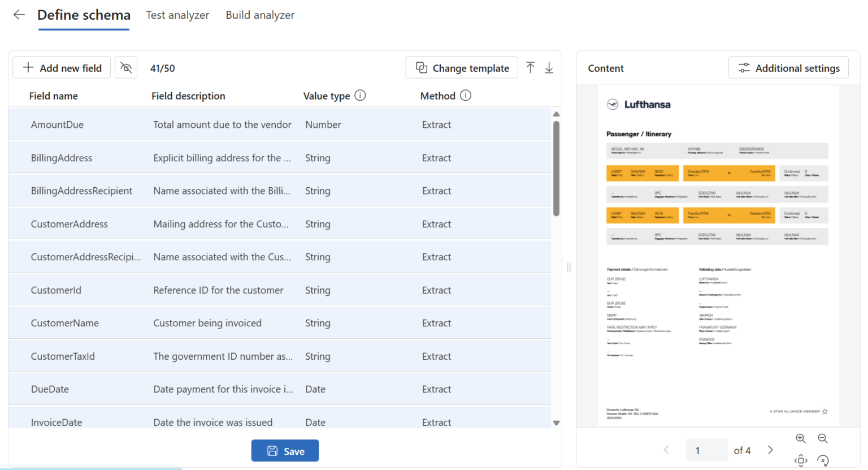Viewport: 868px width, 470px height.
Task: Open the Change template button
Action: pos(462,68)
